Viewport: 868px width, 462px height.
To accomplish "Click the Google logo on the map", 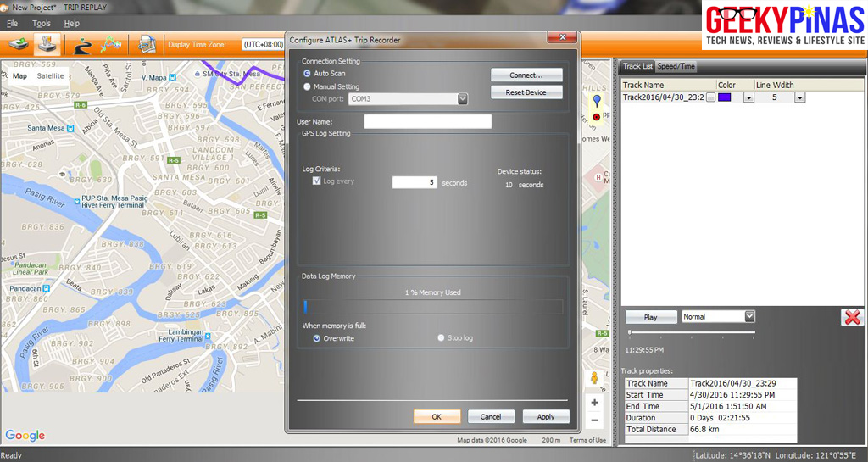I will click(25, 436).
